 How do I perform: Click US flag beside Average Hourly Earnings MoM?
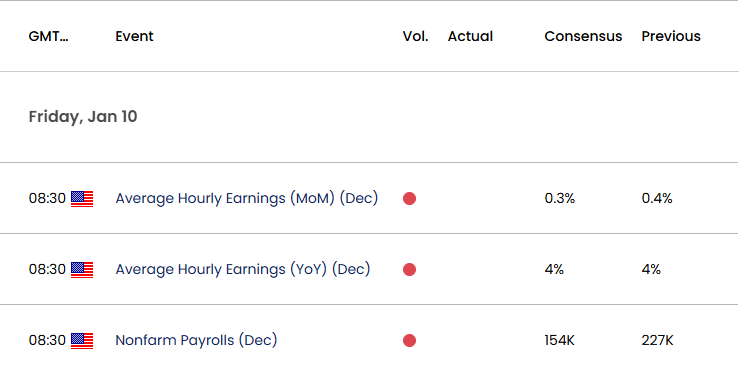(x=82, y=199)
